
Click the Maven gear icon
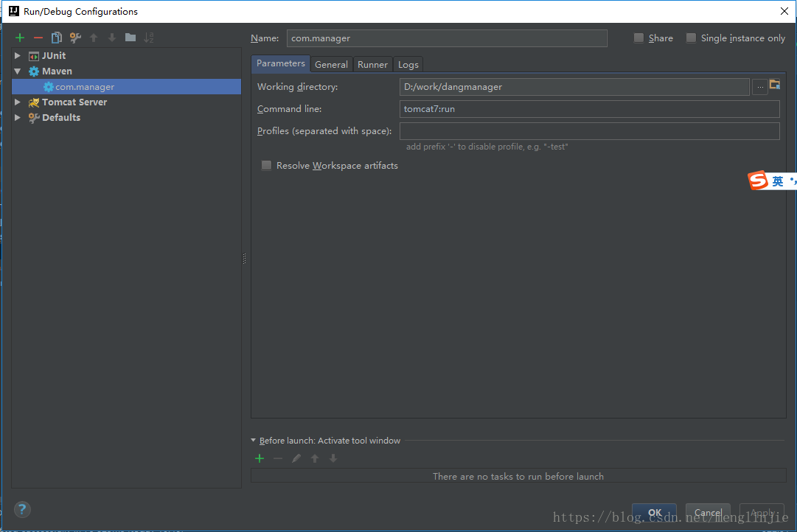click(34, 71)
